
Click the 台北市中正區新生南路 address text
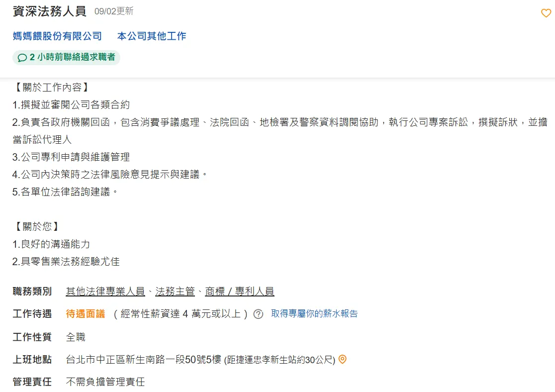coord(143,359)
